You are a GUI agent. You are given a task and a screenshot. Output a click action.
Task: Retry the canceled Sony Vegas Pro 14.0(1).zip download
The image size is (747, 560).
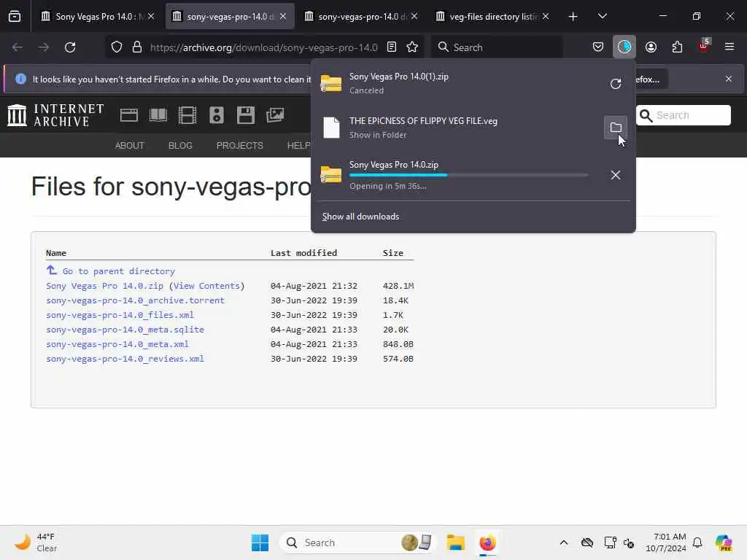[x=616, y=84]
